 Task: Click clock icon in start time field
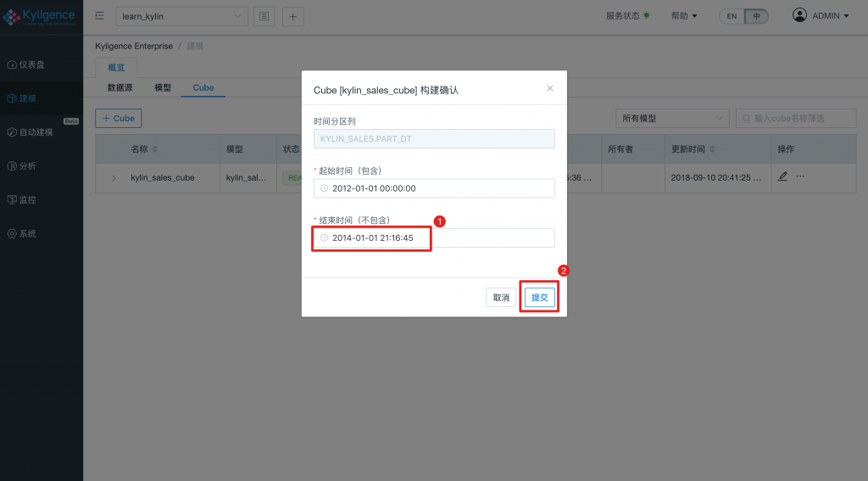click(325, 188)
